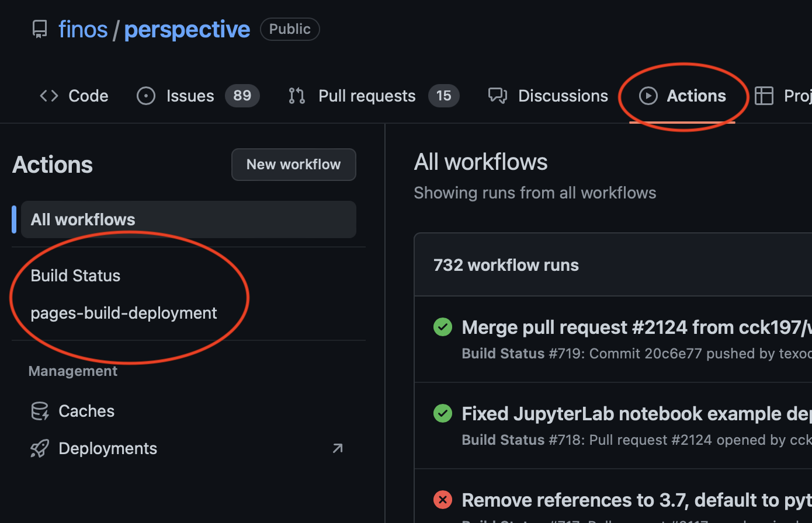Click the All workflows page heading
This screenshot has height=523, width=812.
(481, 162)
